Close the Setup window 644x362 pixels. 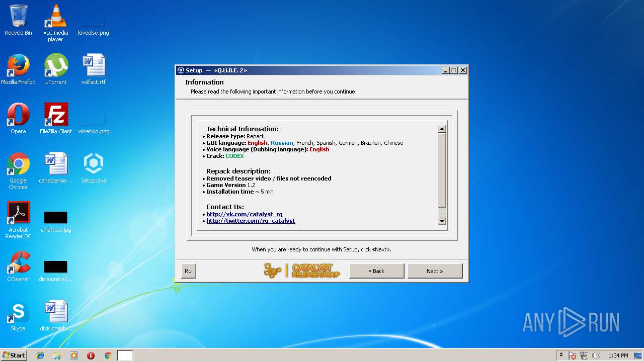pos(463,70)
